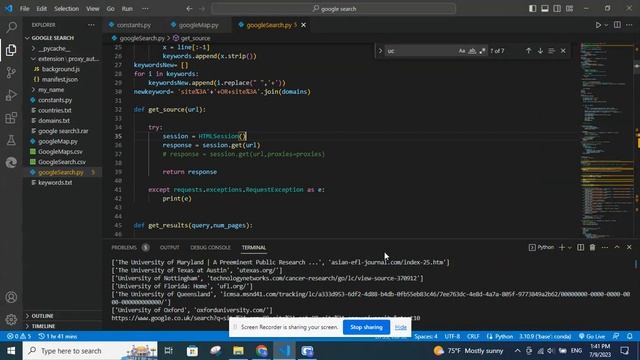Click the Go Live status bar button

(x=592, y=336)
